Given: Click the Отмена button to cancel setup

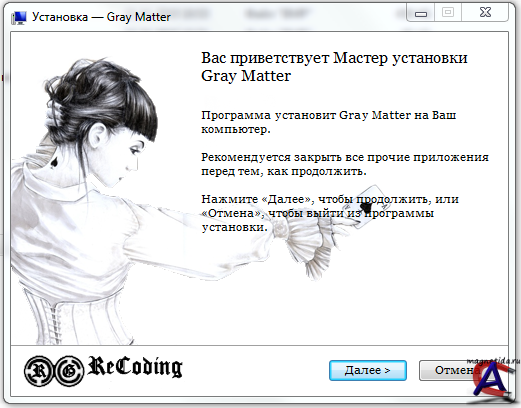Looking at the screenshot, I should (457, 370).
